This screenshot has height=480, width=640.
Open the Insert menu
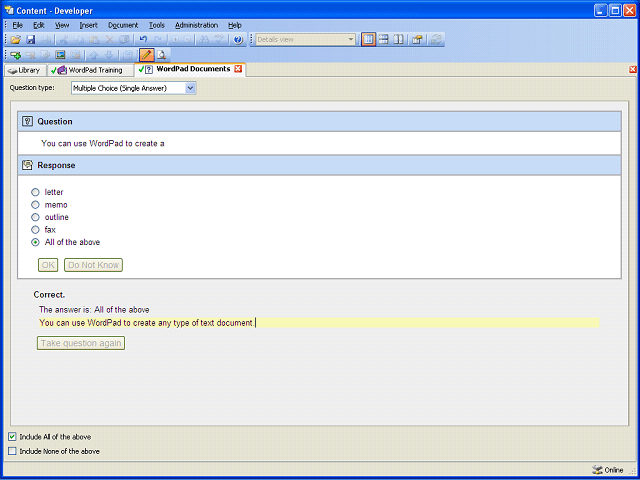tap(89, 25)
